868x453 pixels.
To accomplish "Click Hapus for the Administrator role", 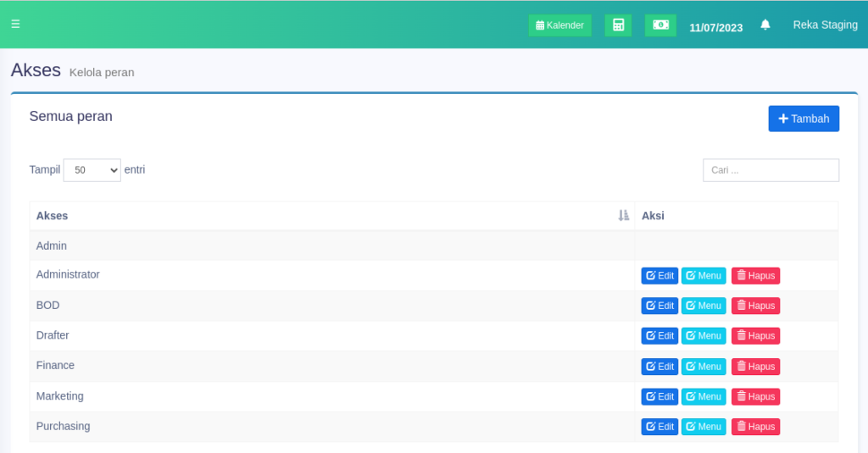I will click(x=755, y=276).
